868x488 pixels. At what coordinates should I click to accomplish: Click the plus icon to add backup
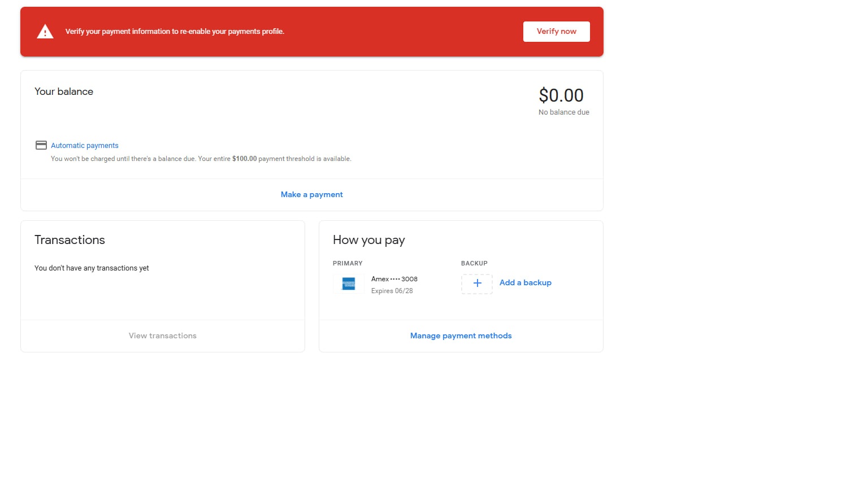coord(477,284)
